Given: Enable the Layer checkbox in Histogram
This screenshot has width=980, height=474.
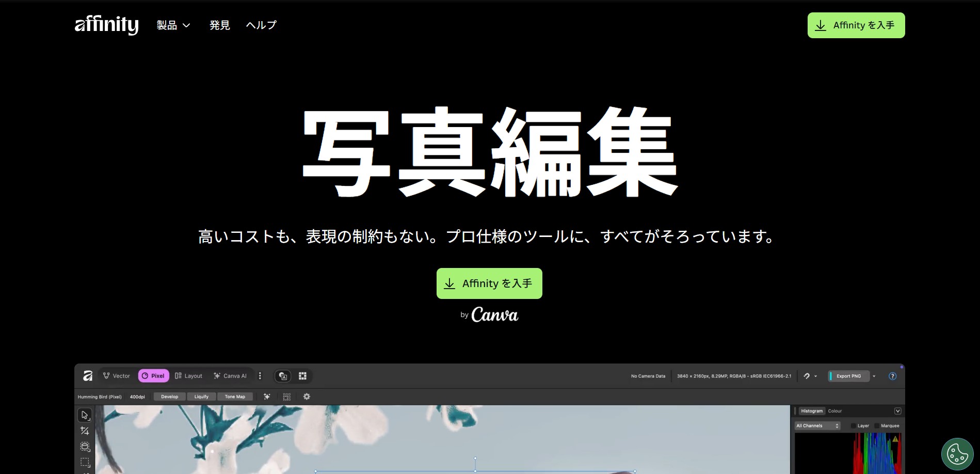Looking at the screenshot, I should tap(854, 426).
